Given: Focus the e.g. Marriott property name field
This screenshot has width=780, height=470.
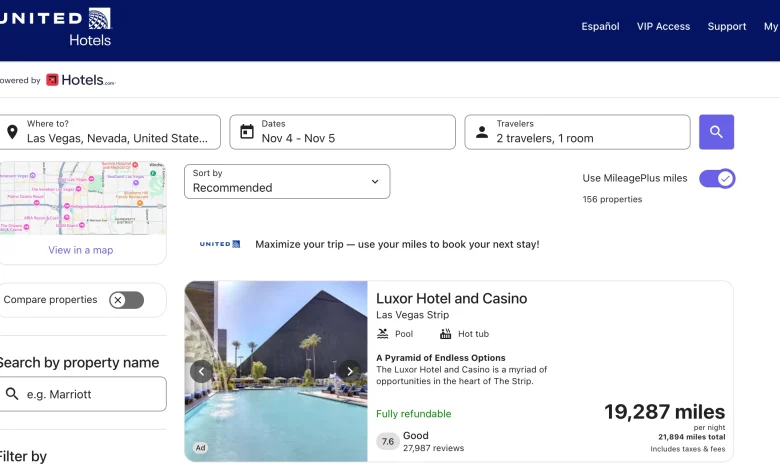Looking at the screenshot, I should click(83, 394).
